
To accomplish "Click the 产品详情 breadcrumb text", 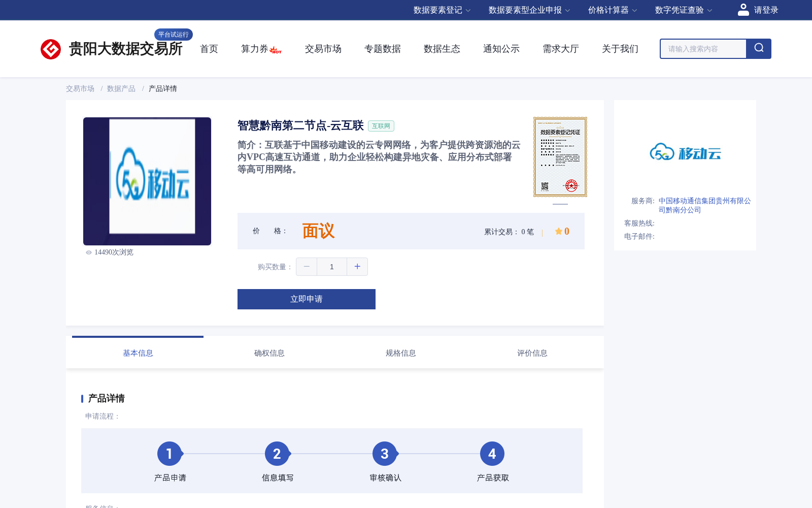I will [x=163, y=88].
